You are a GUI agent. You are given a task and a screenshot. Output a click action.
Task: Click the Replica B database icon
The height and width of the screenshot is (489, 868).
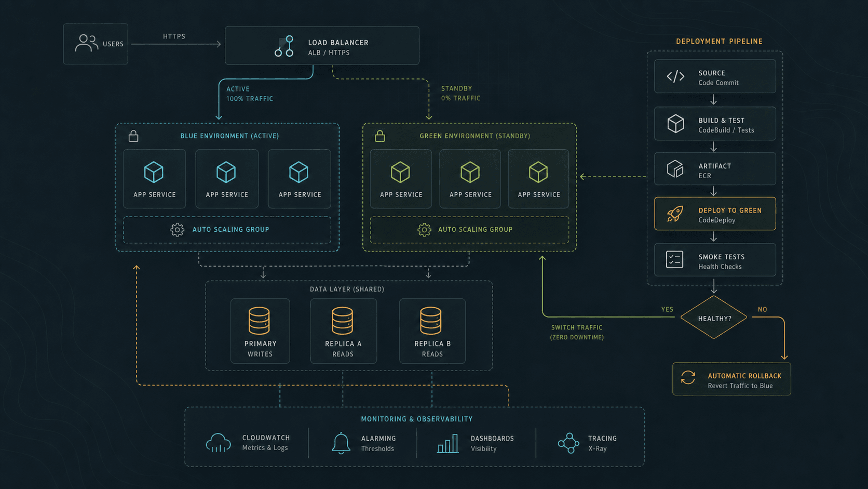(x=431, y=321)
